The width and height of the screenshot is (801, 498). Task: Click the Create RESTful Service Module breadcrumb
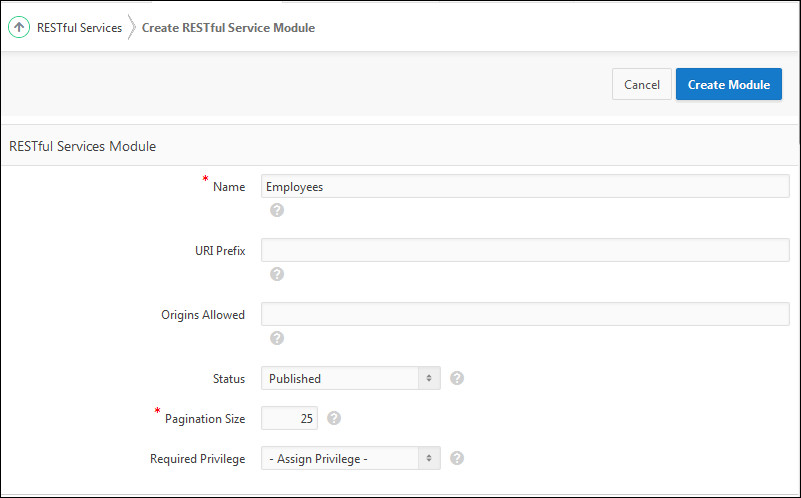click(228, 28)
